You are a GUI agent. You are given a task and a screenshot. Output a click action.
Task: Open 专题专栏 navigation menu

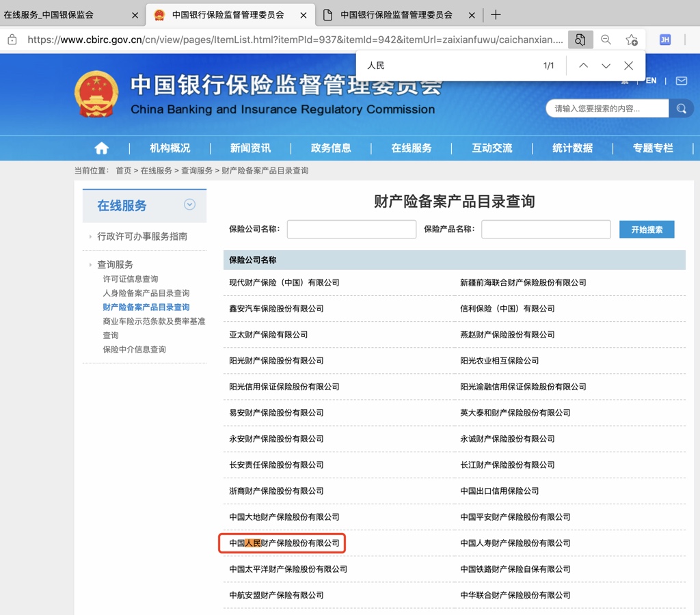[x=653, y=148]
